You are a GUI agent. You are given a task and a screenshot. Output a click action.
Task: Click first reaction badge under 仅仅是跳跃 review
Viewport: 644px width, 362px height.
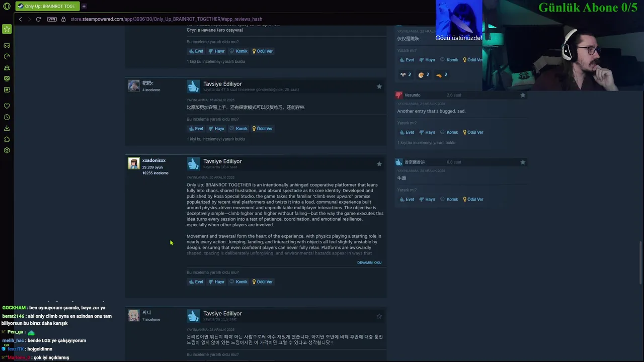(405, 75)
